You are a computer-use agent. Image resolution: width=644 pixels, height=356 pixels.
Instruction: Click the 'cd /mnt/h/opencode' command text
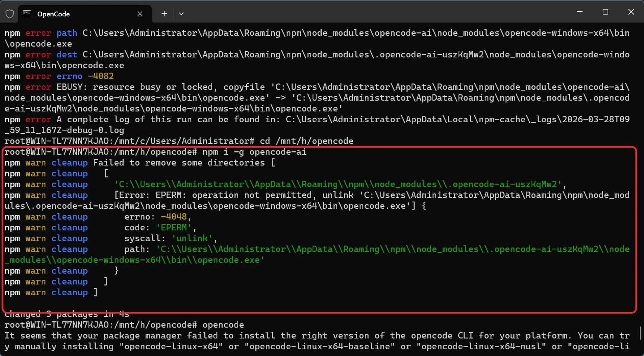pos(306,141)
